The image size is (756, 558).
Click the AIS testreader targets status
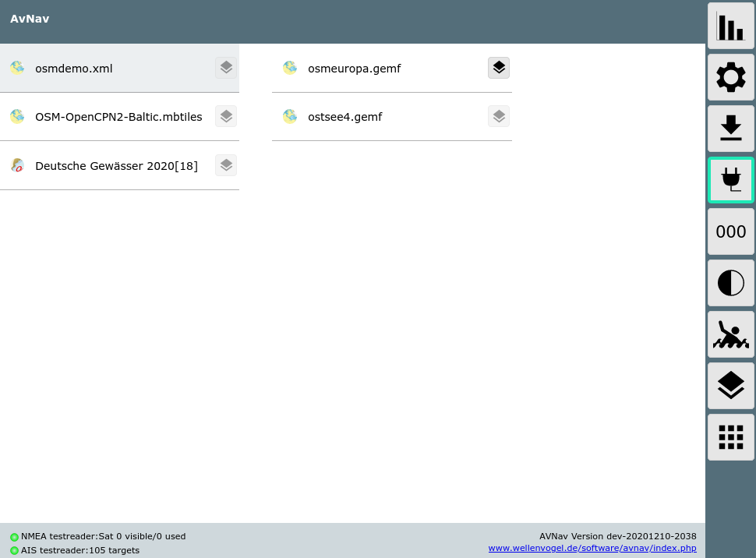coord(80,550)
